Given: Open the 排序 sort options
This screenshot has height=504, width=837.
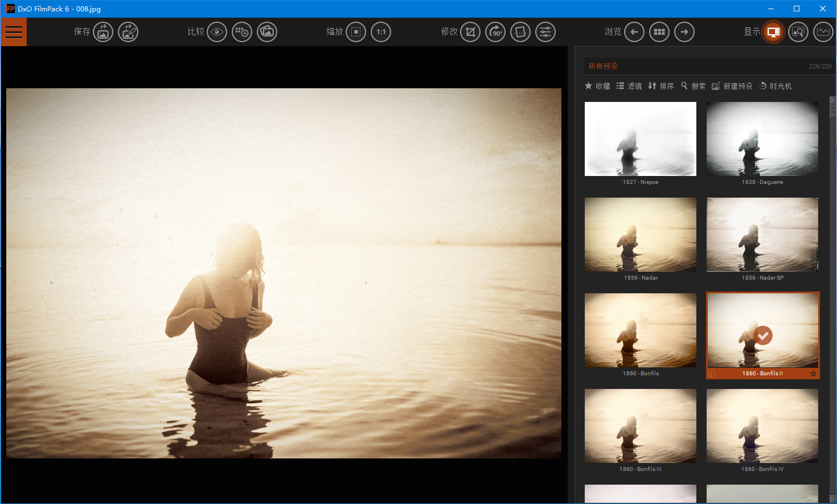Looking at the screenshot, I should tap(660, 85).
